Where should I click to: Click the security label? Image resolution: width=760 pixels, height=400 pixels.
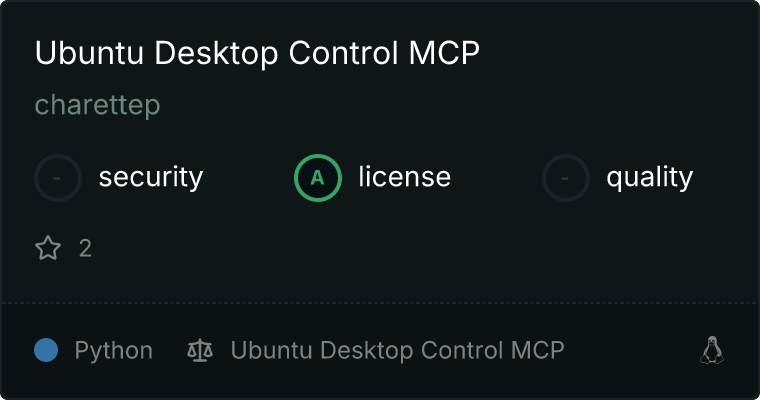point(151,177)
